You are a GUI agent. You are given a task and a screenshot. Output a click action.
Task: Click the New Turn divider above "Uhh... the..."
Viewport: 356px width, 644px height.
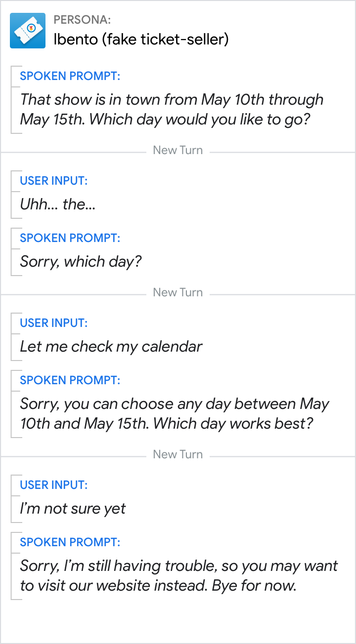click(178, 150)
